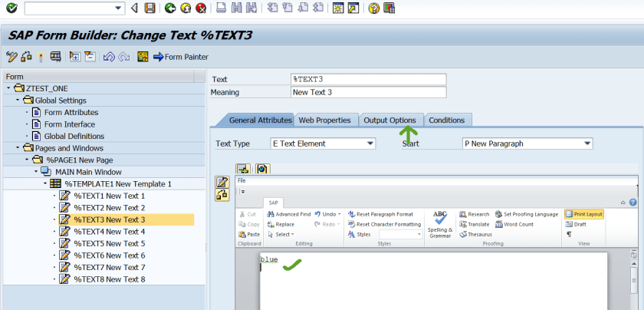Click into the Meaning field
The height and width of the screenshot is (310, 644).
coord(368,92)
